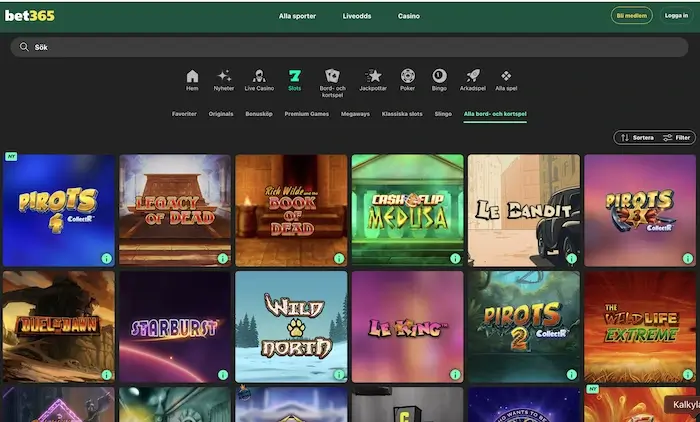Show info for Starburst
Viewport: 700px width, 422px height.
click(x=223, y=375)
